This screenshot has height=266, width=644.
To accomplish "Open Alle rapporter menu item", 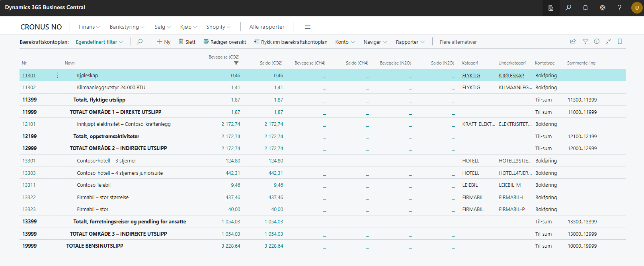I will tap(267, 27).
